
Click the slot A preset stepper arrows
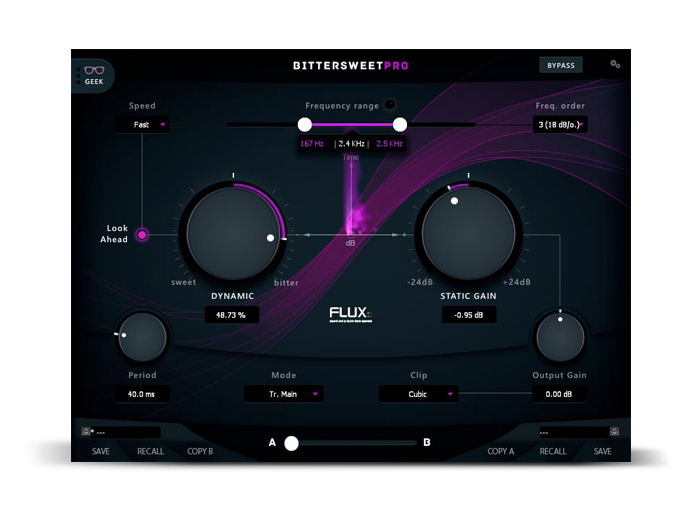(86, 432)
